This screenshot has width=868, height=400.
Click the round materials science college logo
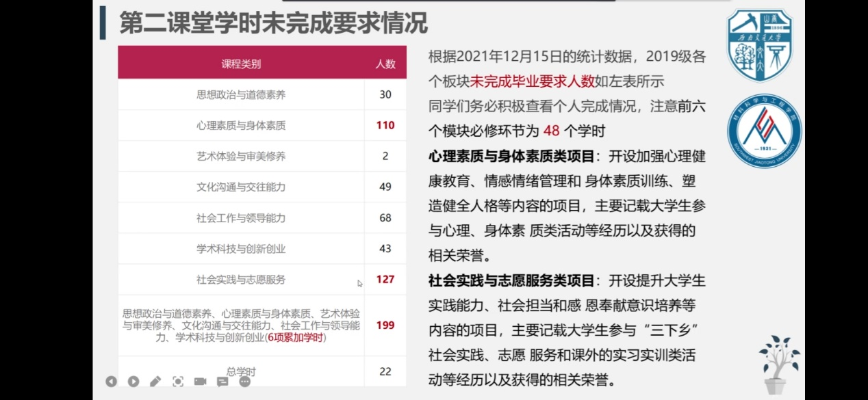764,131
